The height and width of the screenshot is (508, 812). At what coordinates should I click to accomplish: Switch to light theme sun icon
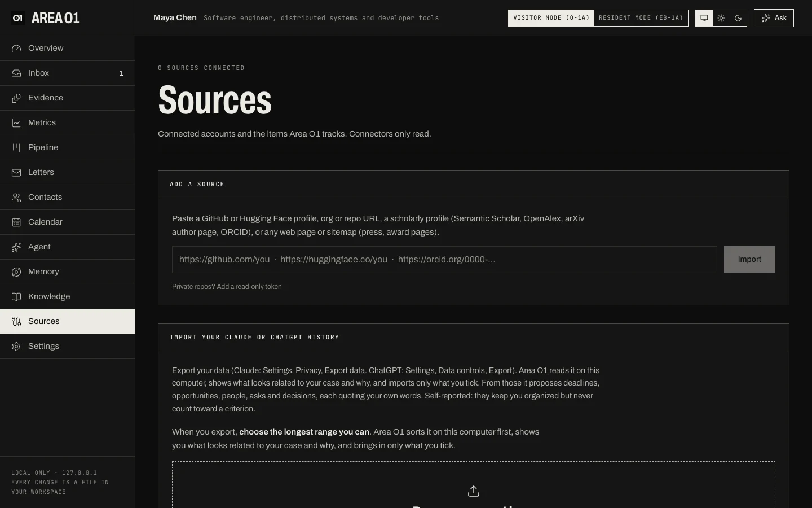[721, 18]
